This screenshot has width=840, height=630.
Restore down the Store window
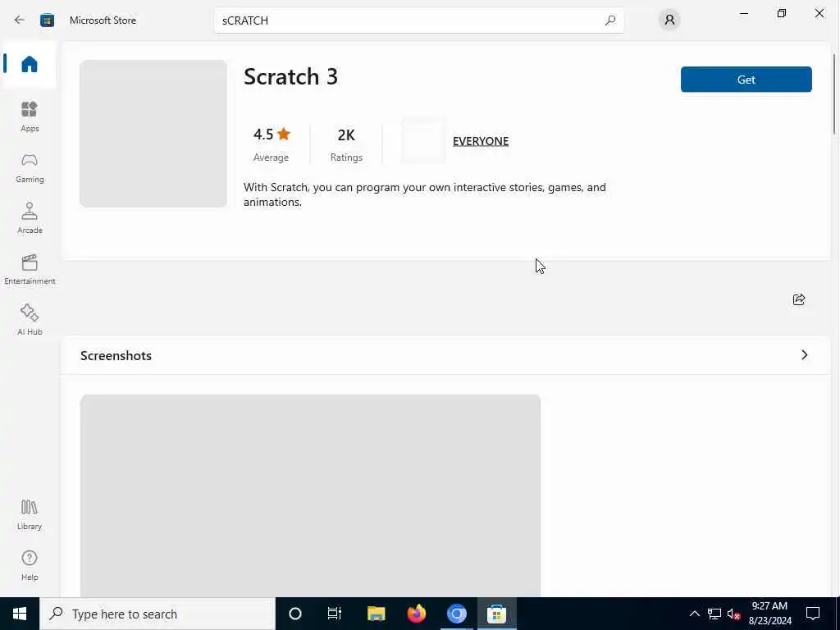[782, 13]
